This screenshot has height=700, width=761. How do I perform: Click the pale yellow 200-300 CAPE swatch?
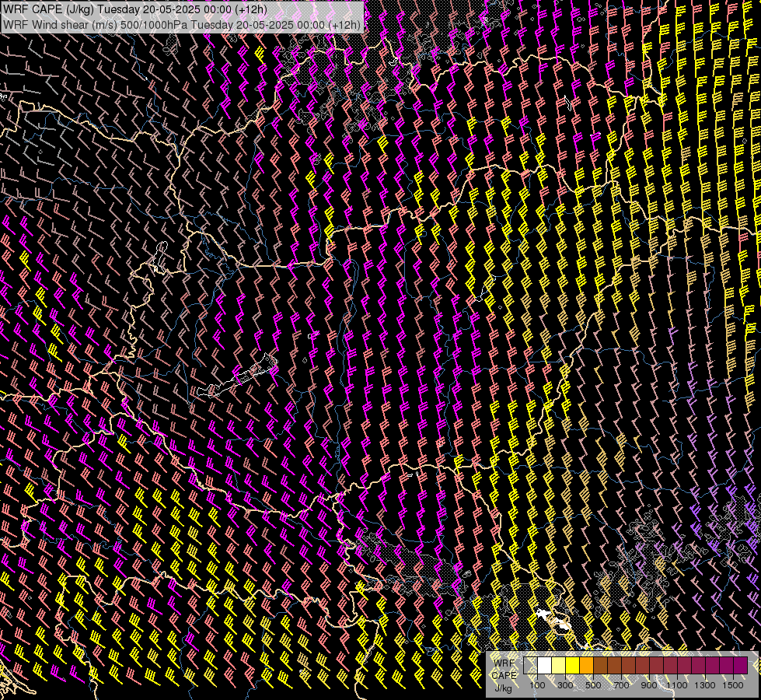tap(559, 665)
